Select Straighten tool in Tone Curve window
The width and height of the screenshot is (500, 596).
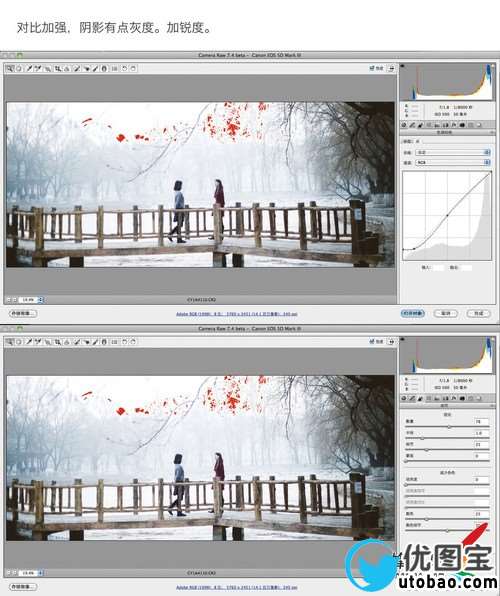pyautogui.click(x=67, y=68)
